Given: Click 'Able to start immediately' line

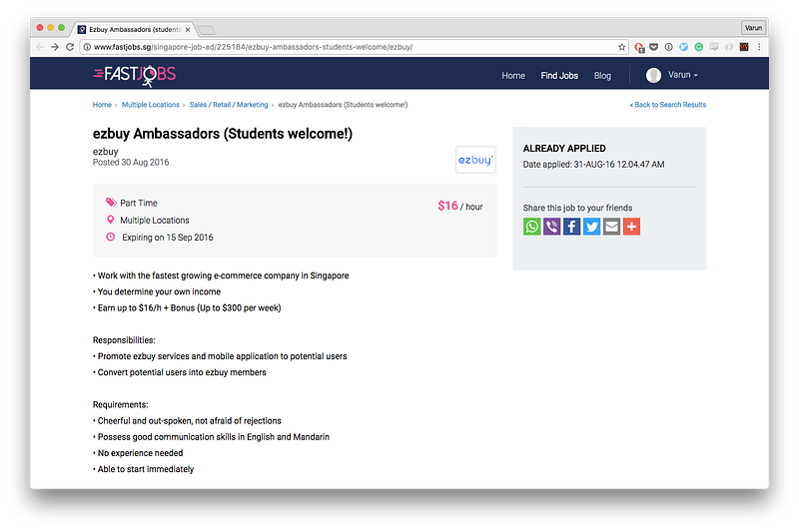Looking at the screenshot, I should pos(144,469).
